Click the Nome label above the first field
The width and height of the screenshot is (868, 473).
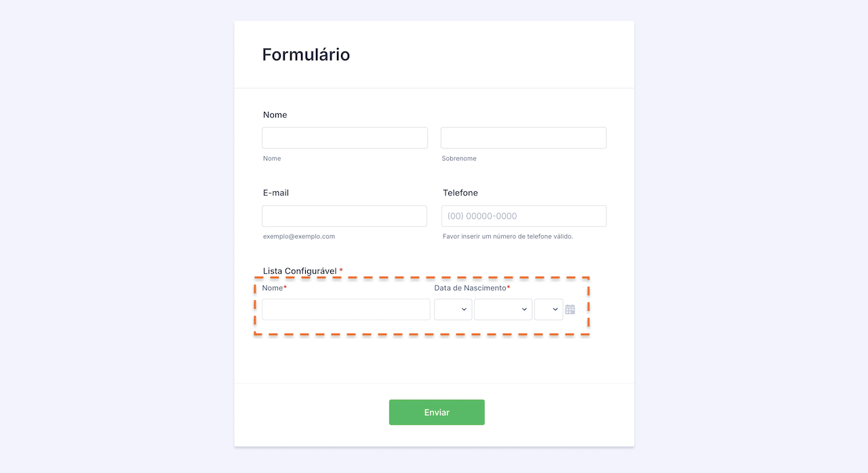pyautogui.click(x=275, y=115)
